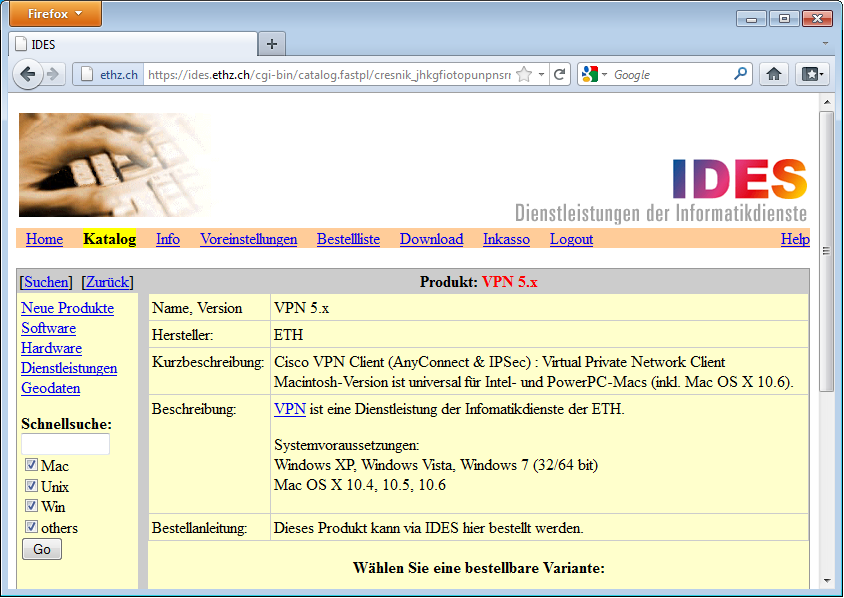Select the Katalog navigation item
This screenshot has height=598, width=844.
click(109, 239)
